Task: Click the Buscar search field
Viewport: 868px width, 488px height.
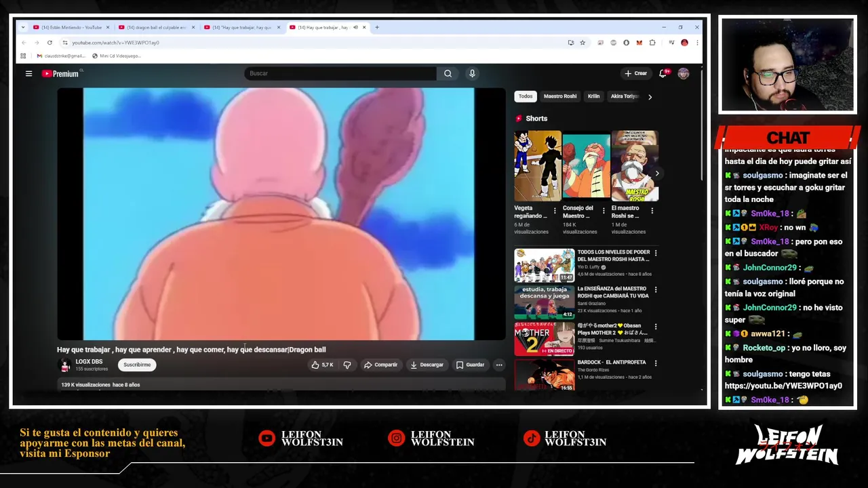Action: 340,73
